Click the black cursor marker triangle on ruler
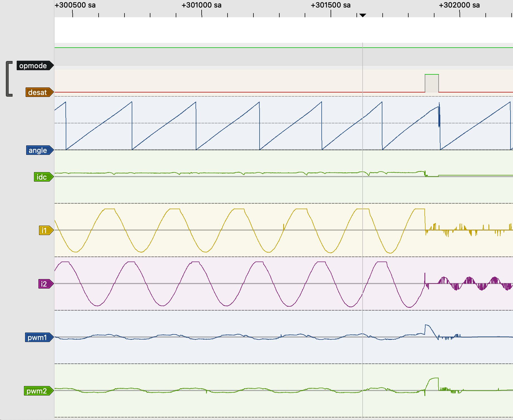 [363, 15]
